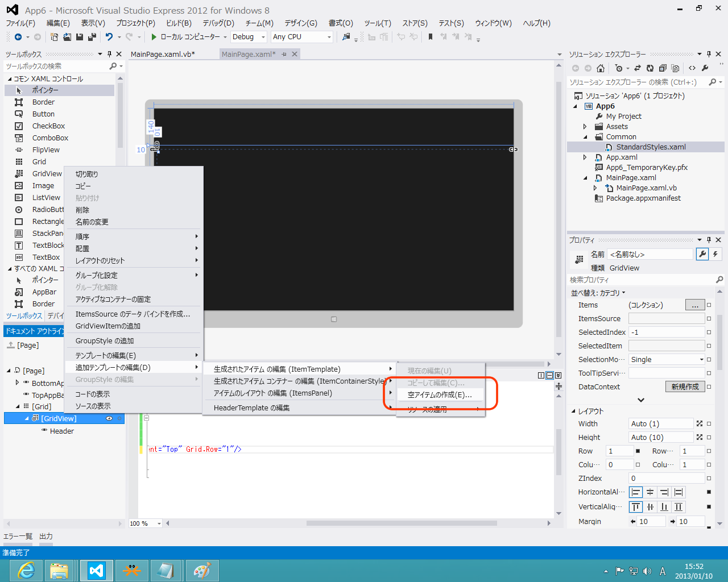Open the 並べ替え: カテゴリ sort dropdown
Image resolution: width=728 pixels, height=582 pixels.
point(598,293)
